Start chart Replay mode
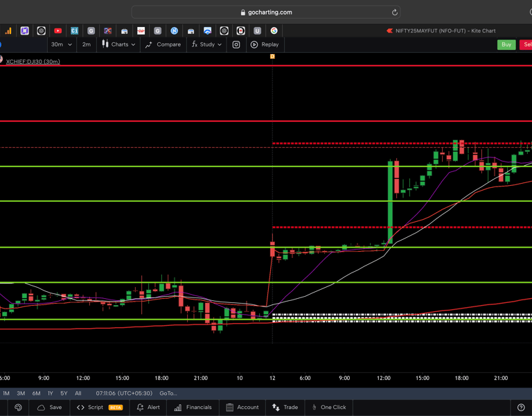 [265, 44]
